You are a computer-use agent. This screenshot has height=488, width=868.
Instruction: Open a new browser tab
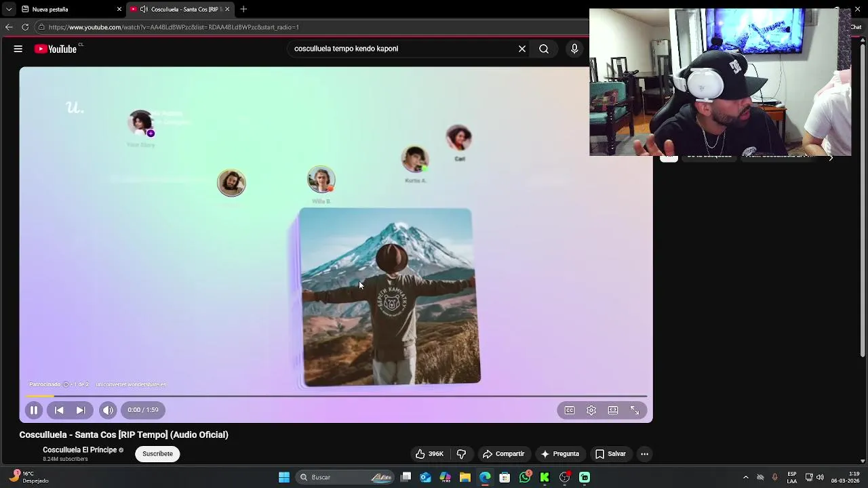tap(243, 9)
